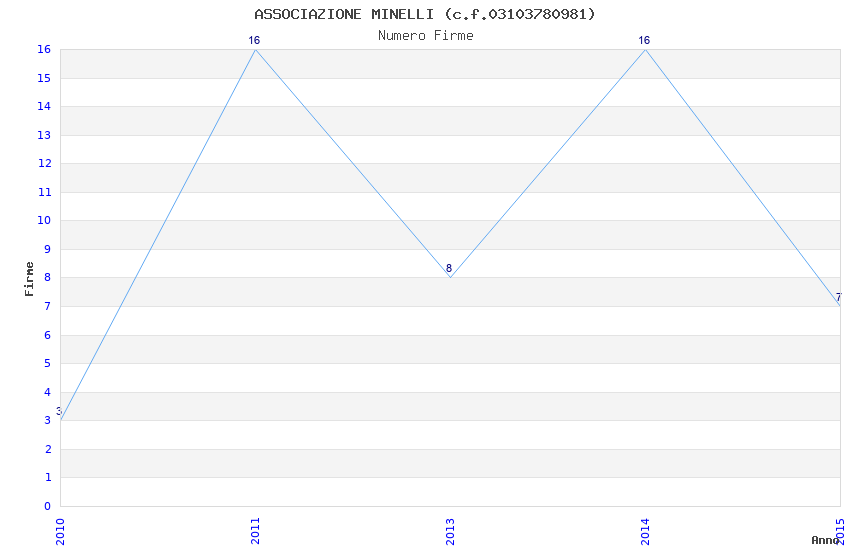Select the 2015 year label
This screenshot has height=550, width=850.
click(x=840, y=531)
